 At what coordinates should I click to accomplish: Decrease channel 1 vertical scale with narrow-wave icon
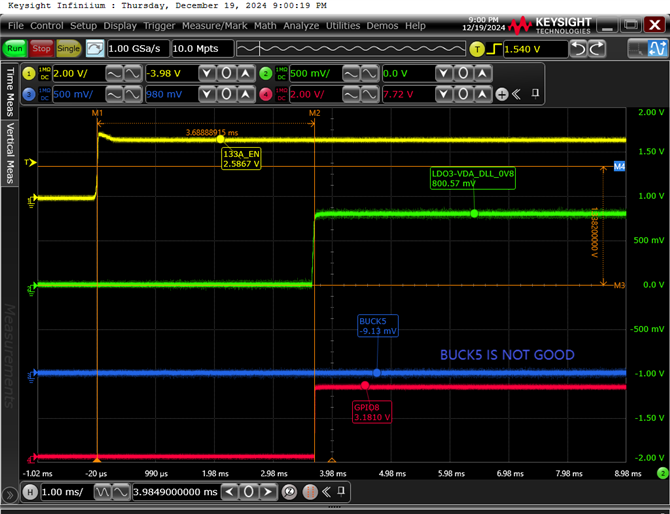pyautogui.click(x=114, y=73)
